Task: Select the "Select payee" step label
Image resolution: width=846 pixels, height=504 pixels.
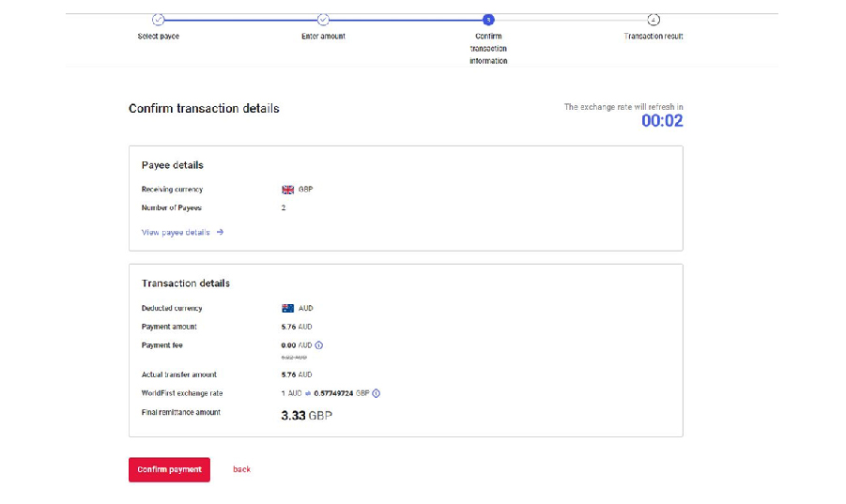Action: click(x=158, y=37)
